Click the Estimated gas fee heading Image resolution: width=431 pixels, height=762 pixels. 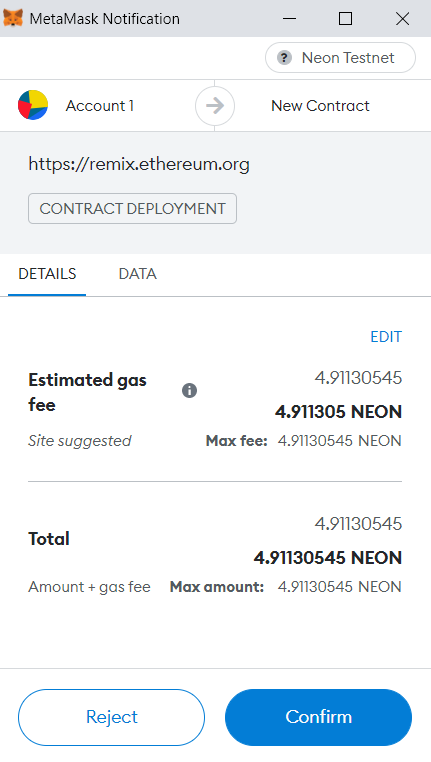[x=87, y=392]
